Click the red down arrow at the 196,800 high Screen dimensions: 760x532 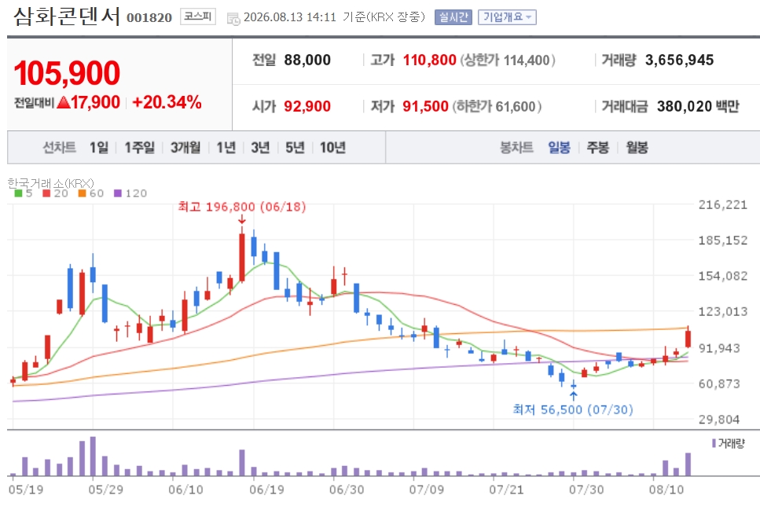click(242, 219)
